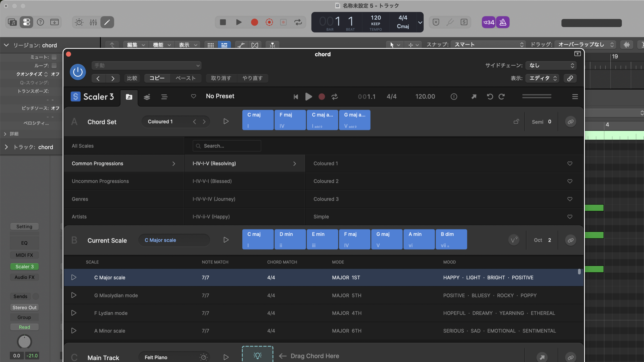This screenshot has height=362, width=644.
Task: Expand the トラック: chord section
Action: click(6, 147)
